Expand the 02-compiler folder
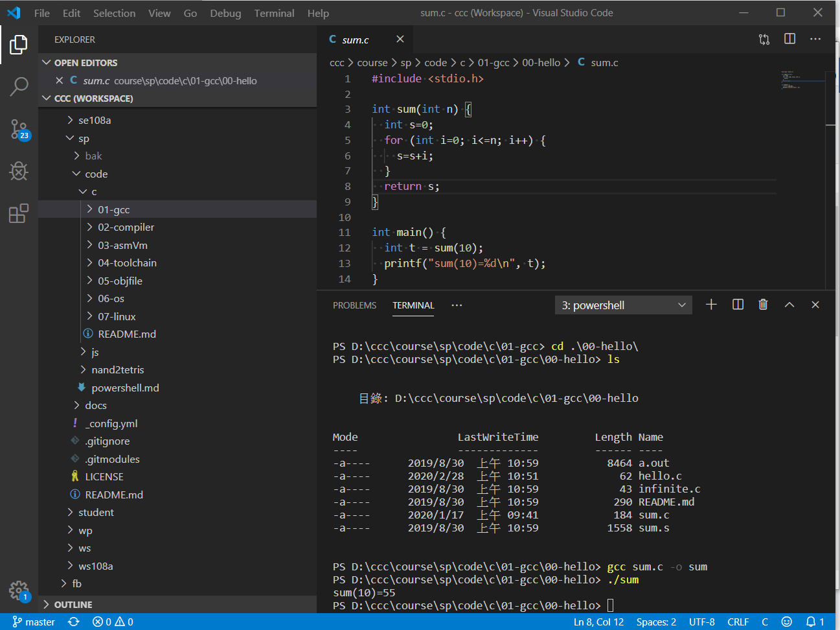 click(x=126, y=227)
